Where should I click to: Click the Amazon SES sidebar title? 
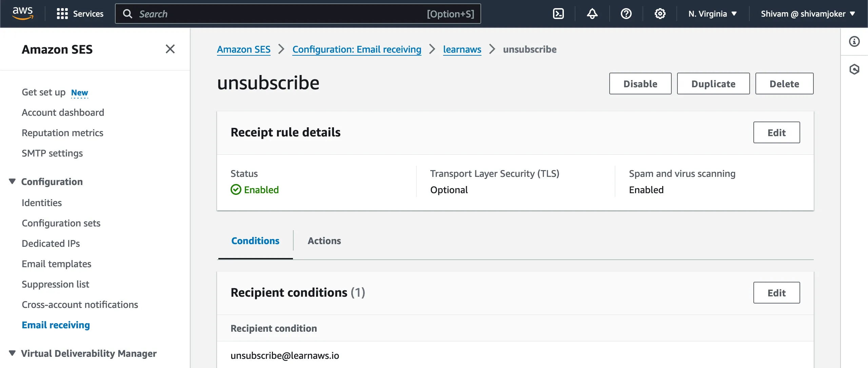tap(57, 50)
